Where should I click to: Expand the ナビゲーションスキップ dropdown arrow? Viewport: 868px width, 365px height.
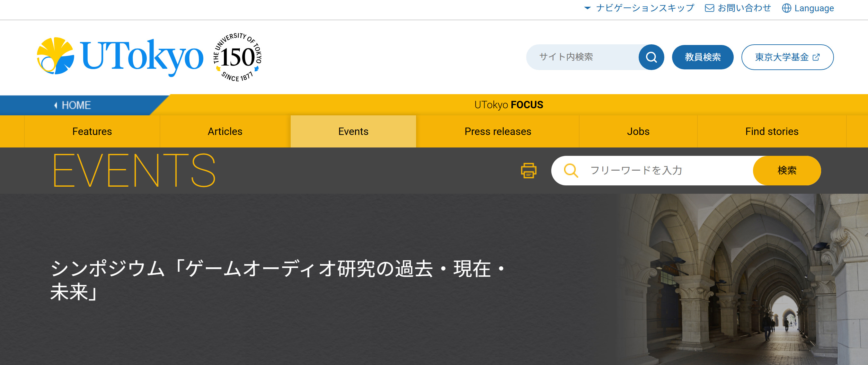click(x=587, y=8)
